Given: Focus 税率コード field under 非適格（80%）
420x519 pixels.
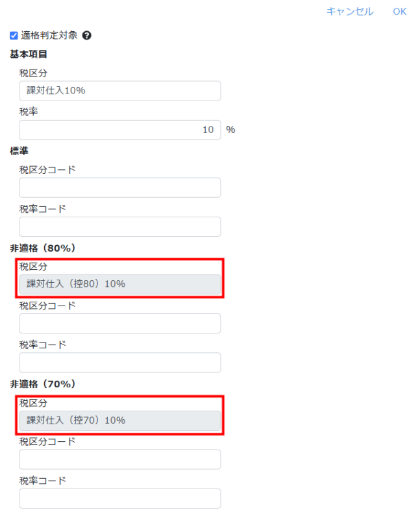Looking at the screenshot, I should click(120, 363).
